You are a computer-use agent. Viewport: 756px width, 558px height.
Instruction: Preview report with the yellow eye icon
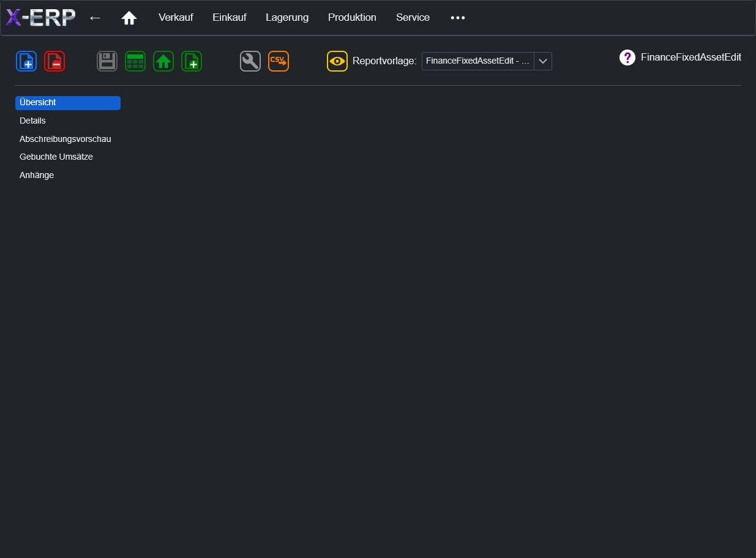click(337, 61)
